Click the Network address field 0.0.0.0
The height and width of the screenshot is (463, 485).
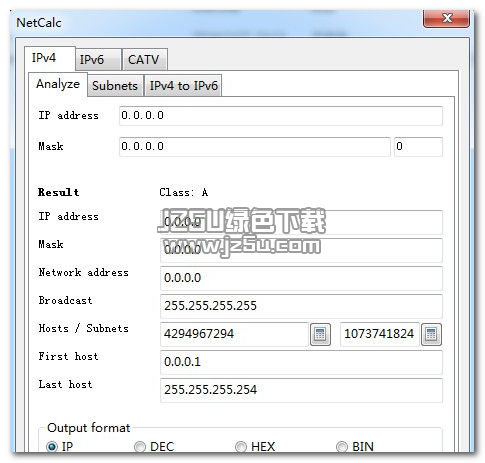[x=301, y=278]
